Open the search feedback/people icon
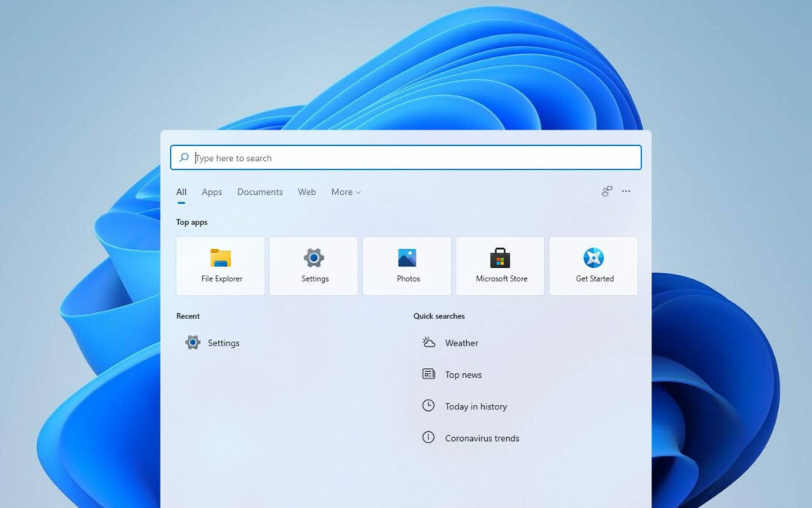 click(x=607, y=191)
